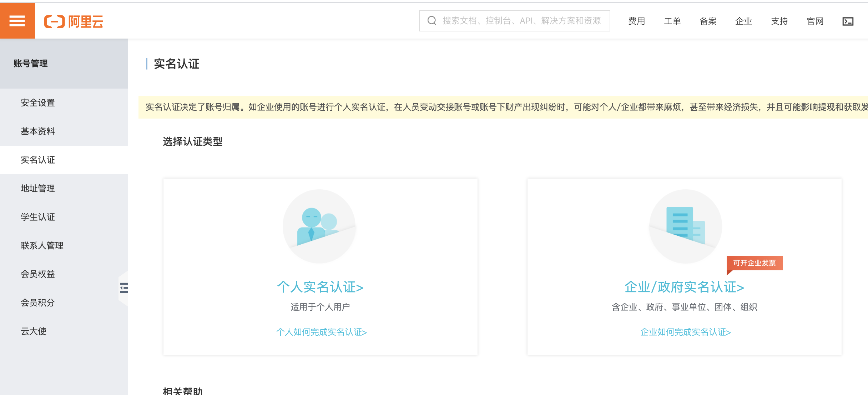Start 企业/政府实名认证 verification
The height and width of the screenshot is (395, 868).
(x=684, y=287)
